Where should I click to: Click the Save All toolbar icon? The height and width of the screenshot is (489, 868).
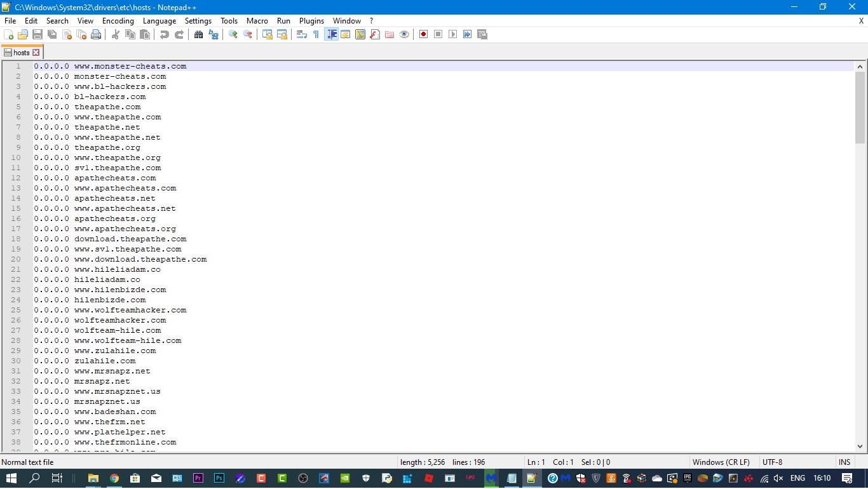pos(52,34)
